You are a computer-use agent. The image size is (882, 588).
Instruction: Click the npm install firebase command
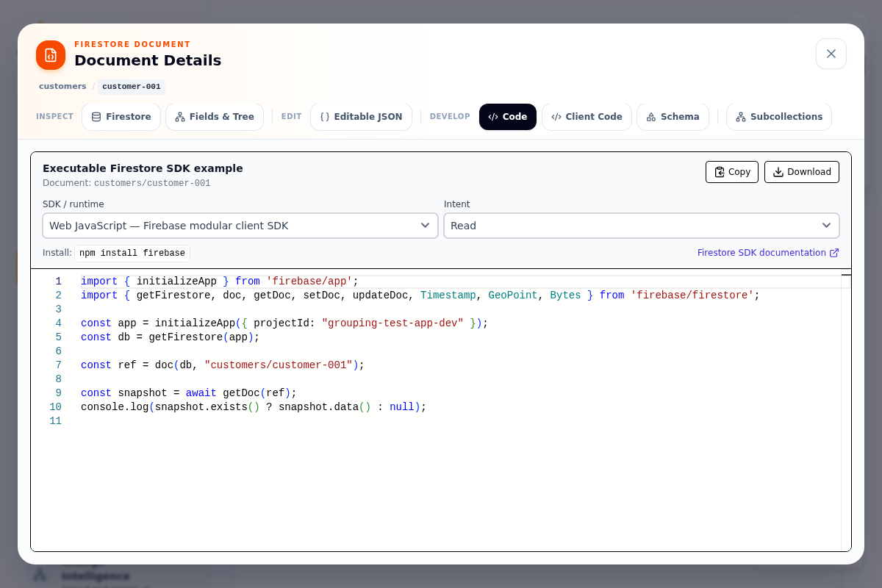[132, 254]
